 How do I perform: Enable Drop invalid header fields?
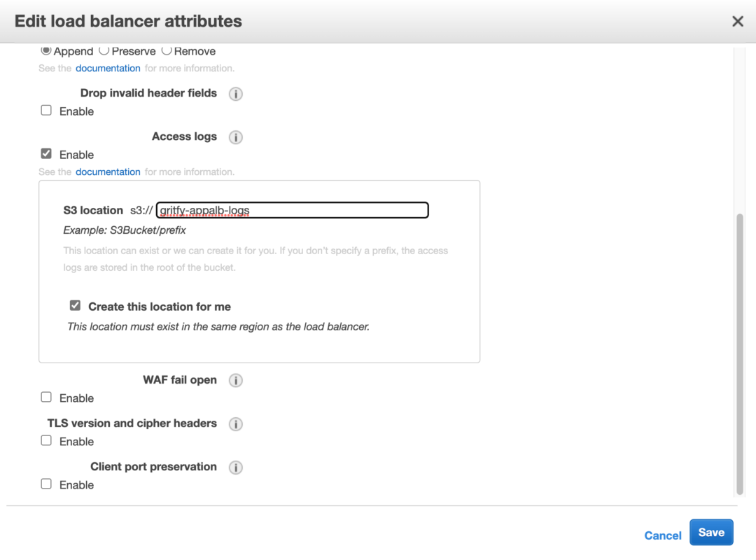click(45, 110)
